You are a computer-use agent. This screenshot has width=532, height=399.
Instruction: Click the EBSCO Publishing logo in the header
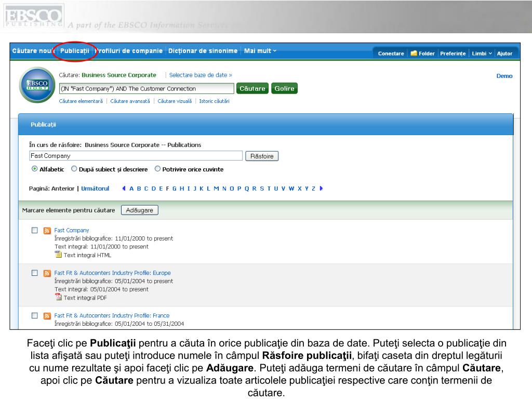click(33, 16)
